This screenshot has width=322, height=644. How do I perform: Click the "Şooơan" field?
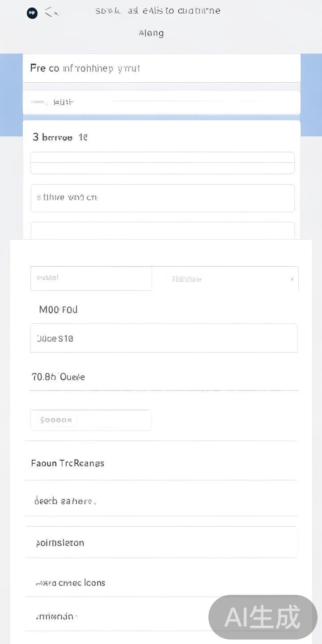(90, 420)
